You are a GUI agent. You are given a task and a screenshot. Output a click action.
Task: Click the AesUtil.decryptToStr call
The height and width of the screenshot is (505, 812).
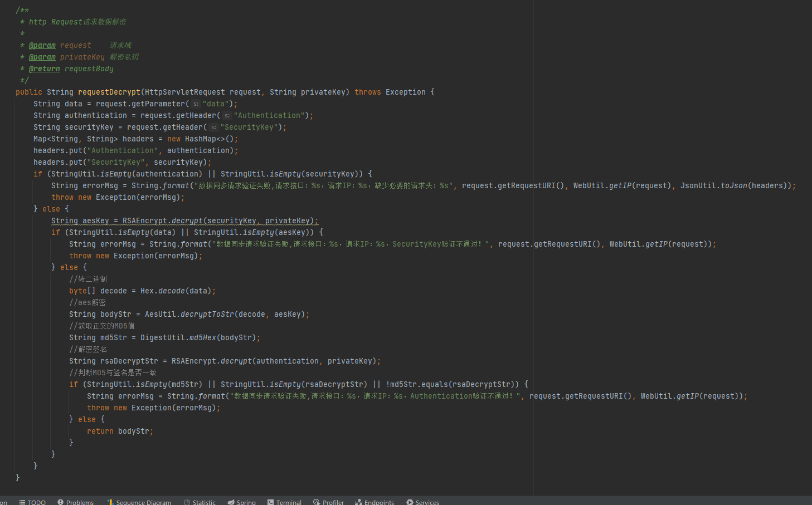225,314
